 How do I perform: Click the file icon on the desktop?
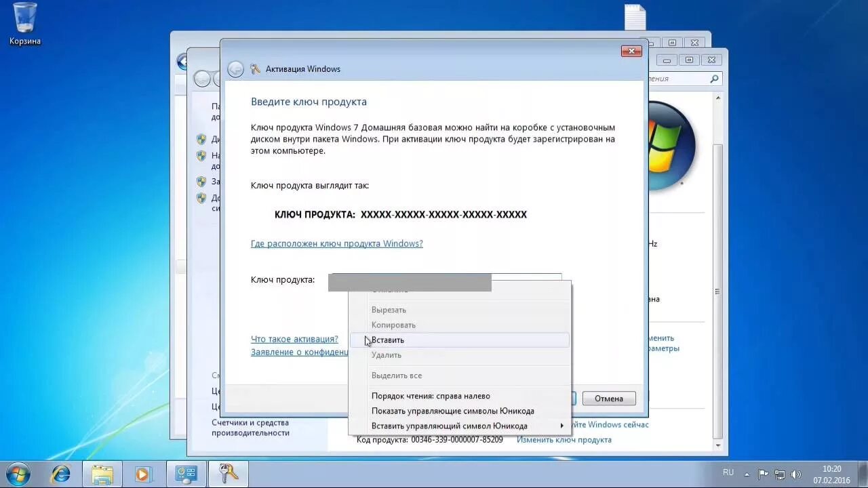click(x=635, y=18)
